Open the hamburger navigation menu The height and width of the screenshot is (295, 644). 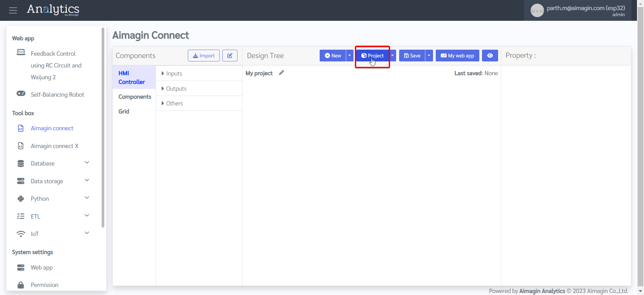[13, 10]
